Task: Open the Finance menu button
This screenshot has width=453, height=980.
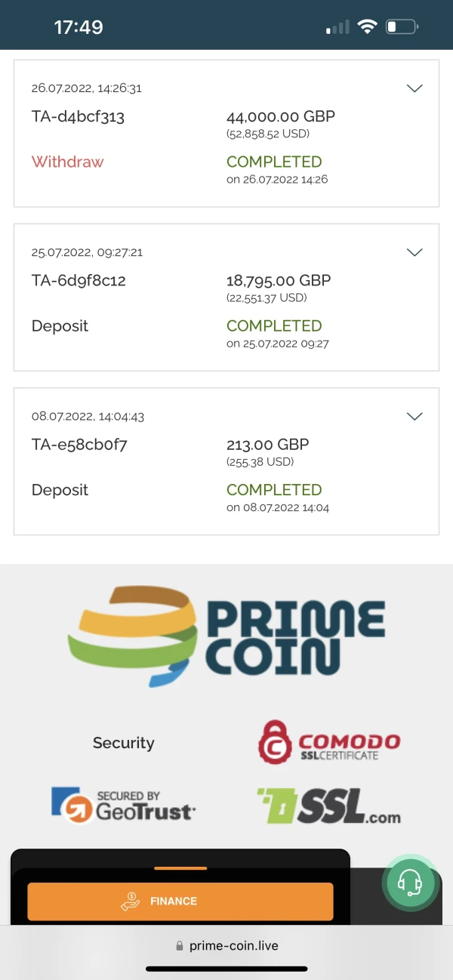Action: pyautogui.click(x=180, y=901)
